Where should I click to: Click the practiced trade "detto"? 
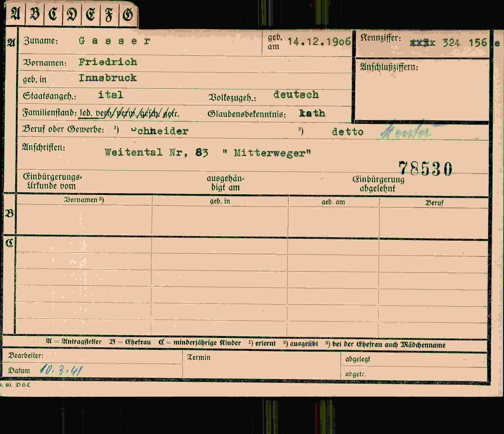pos(348,132)
